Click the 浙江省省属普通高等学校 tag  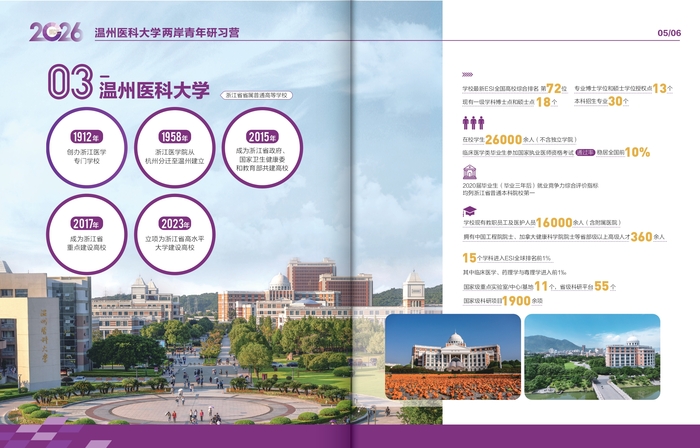point(257,95)
